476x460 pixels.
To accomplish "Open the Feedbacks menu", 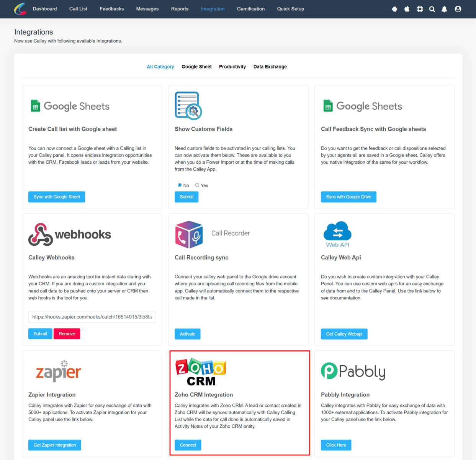I will pos(112,9).
